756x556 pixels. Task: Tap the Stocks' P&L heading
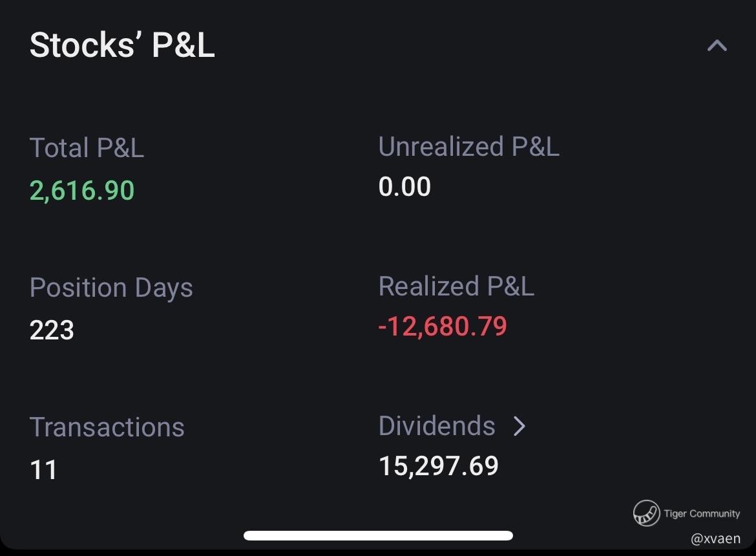point(122,46)
